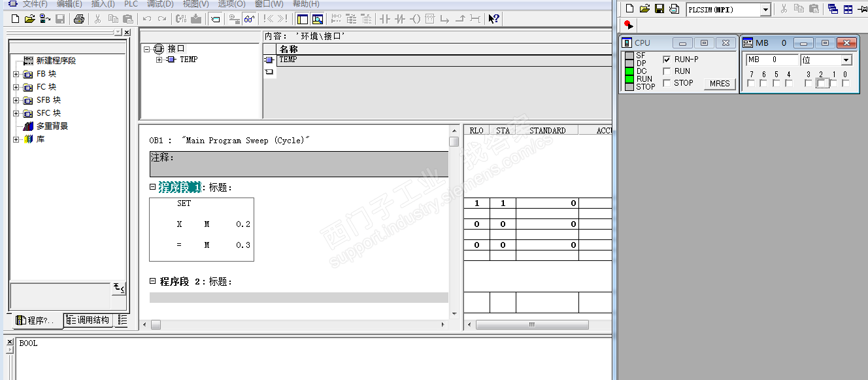
Task: Open the 插入(I) menu
Action: [103, 4]
